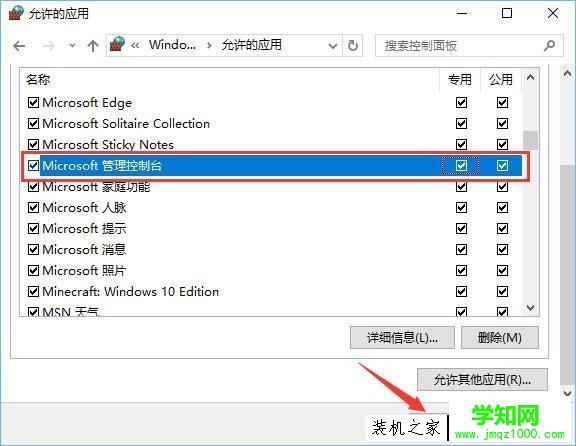Click the Forward navigation arrow
This screenshot has height=446, width=576.
click(48, 46)
